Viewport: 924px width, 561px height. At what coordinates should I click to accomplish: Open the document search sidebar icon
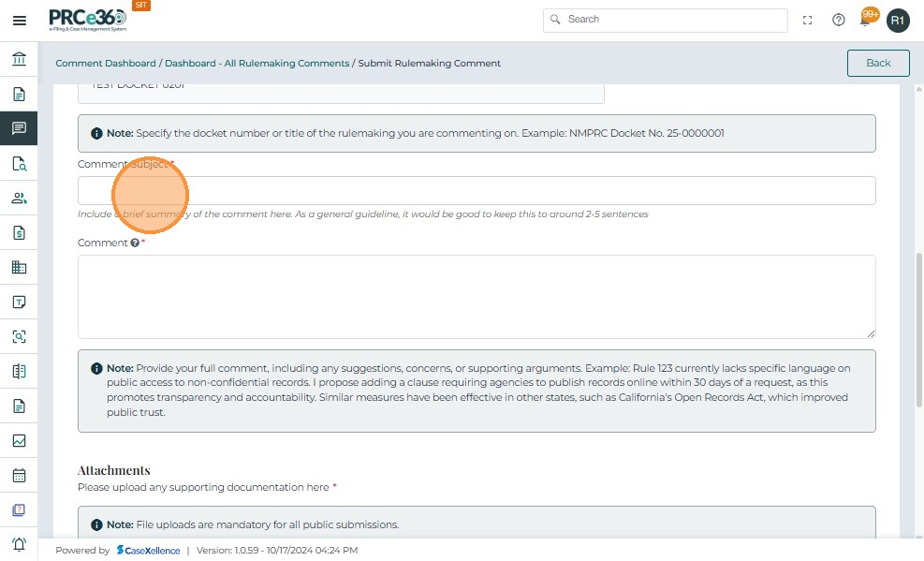pos(19,164)
